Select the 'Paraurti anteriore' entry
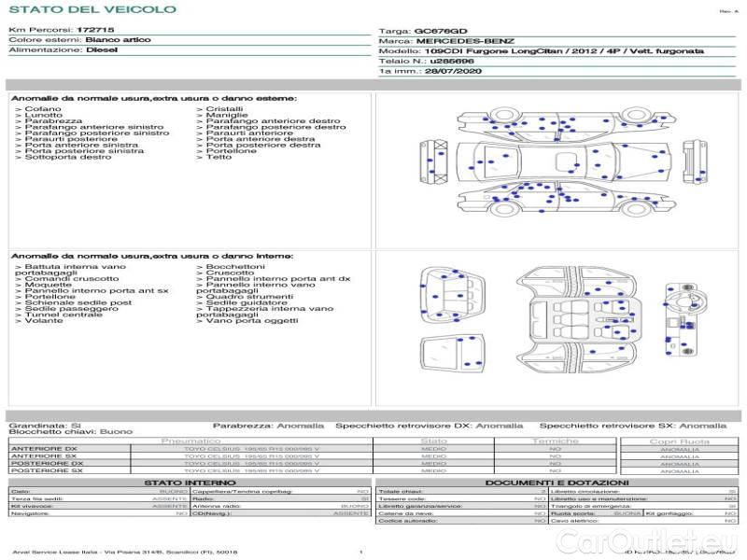Viewport: 747px width, 560px height. coord(245,133)
